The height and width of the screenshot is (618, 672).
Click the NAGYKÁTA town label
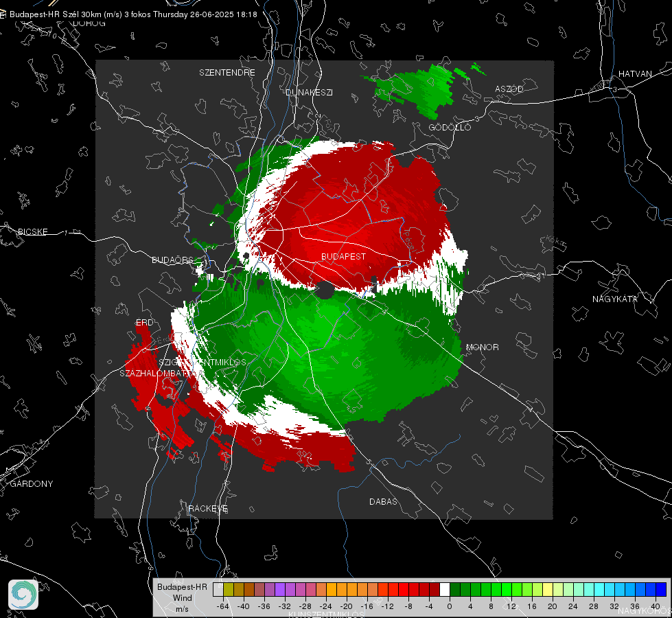pos(614,299)
